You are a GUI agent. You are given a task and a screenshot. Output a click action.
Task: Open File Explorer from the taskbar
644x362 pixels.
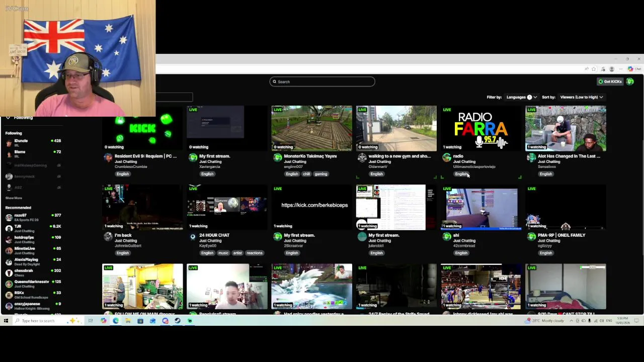coord(128,321)
